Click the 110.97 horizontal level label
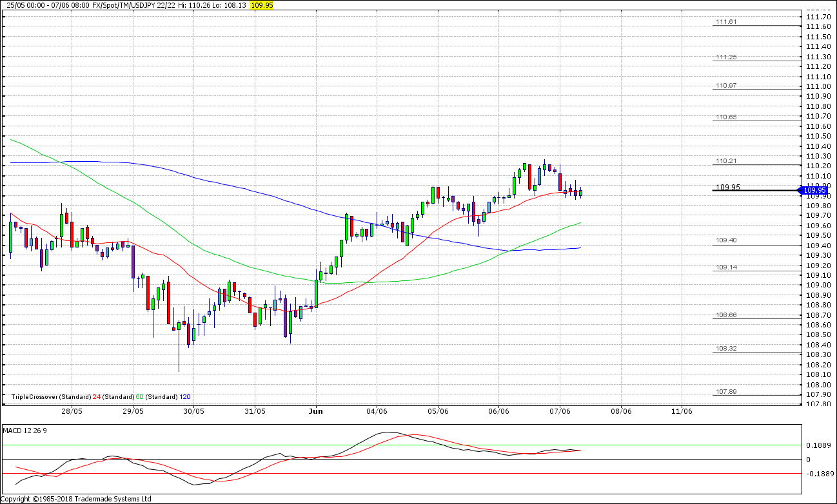837x504 pixels. (x=725, y=86)
